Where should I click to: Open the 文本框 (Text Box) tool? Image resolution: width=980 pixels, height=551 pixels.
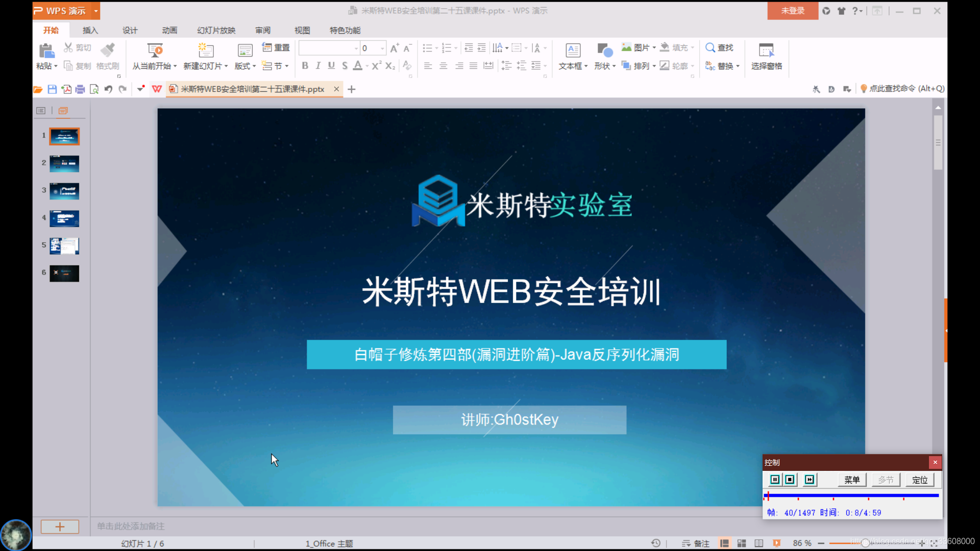pos(572,56)
